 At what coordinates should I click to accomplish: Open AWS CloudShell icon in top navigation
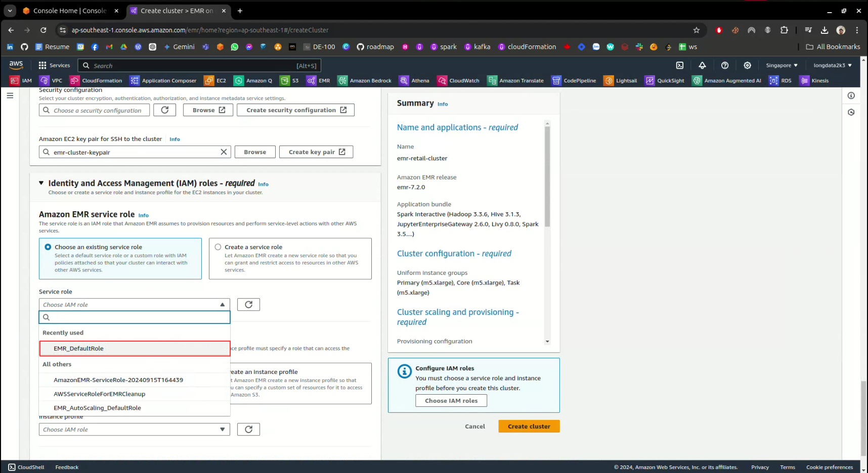pyautogui.click(x=680, y=65)
